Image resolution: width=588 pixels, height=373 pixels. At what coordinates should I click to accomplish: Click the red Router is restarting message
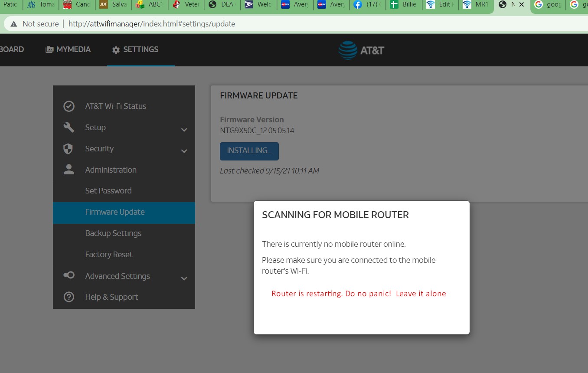tap(359, 294)
